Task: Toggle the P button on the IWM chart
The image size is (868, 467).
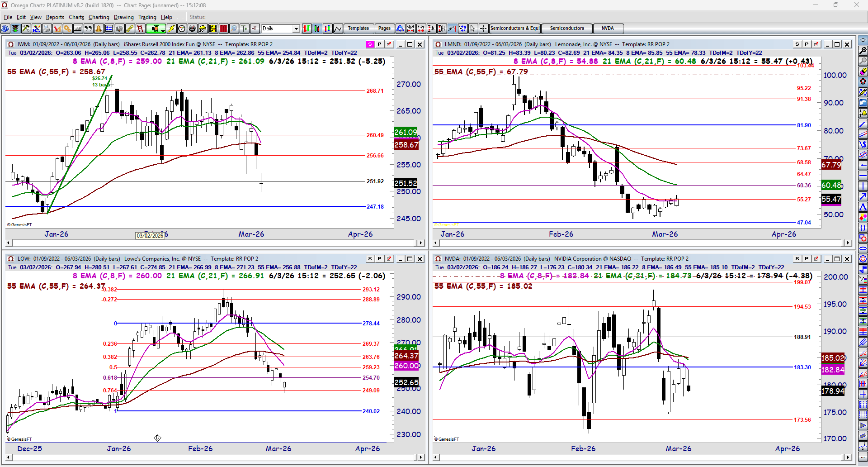Action: [x=379, y=44]
